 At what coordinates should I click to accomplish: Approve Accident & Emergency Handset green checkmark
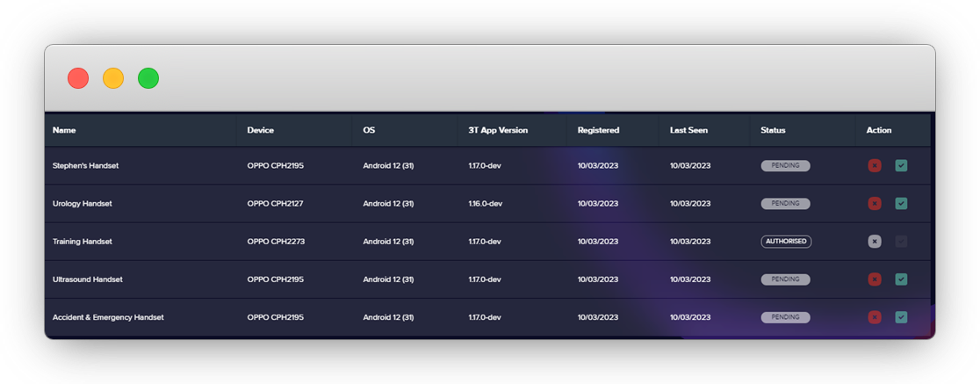coord(901,317)
